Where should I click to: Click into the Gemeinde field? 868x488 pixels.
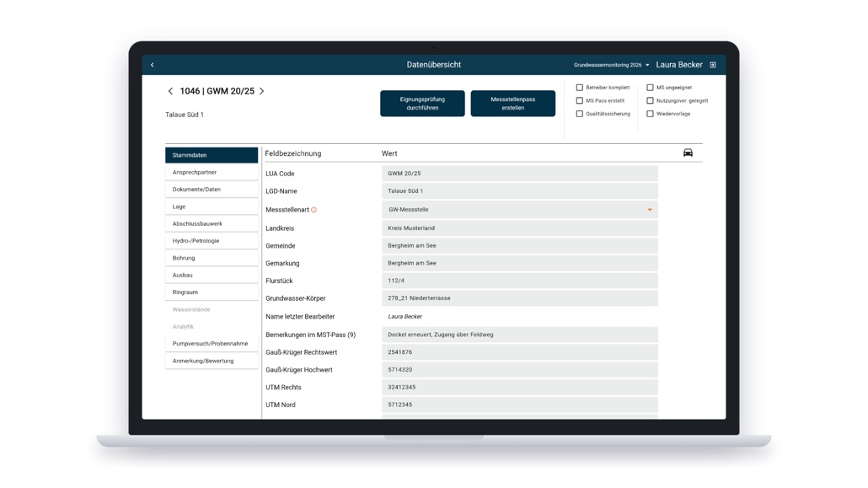520,246
